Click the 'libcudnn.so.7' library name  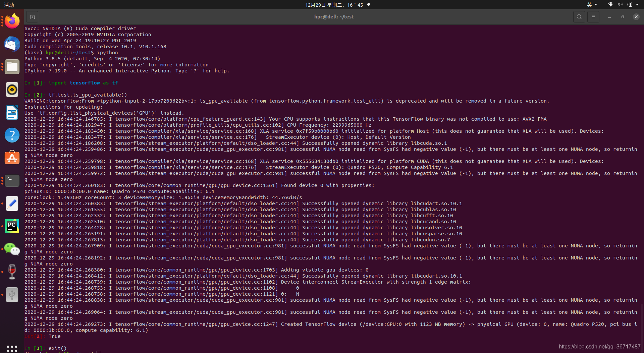pos(430,240)
